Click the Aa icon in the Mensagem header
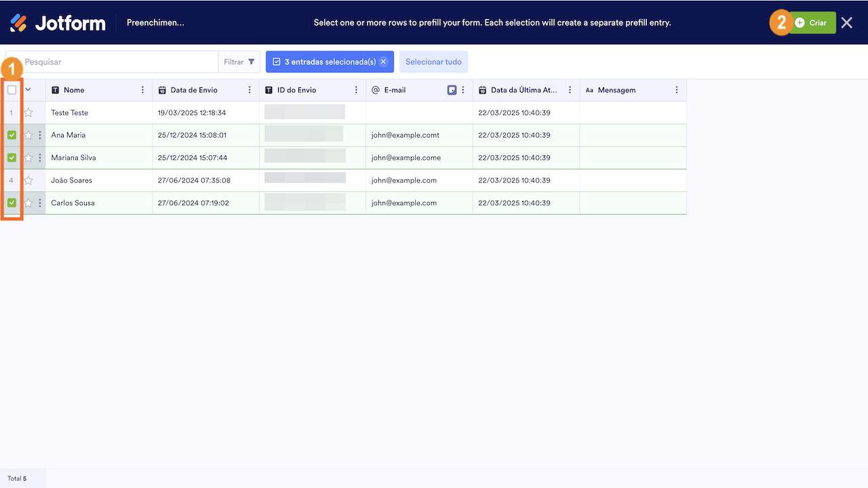Image resolution: width=868 pixels, height=488 pixels. pyautogui.click(x=589, y=89)
